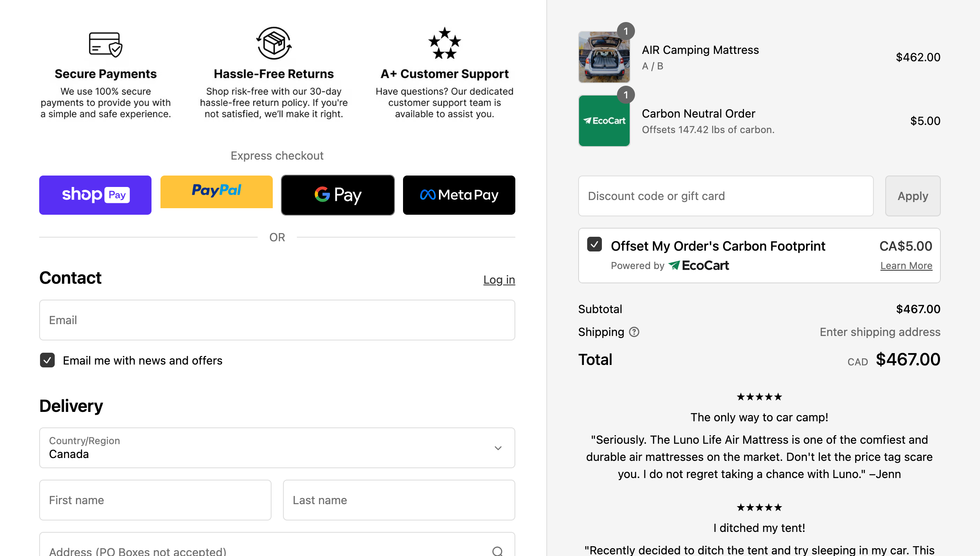Uncheck Email me with news and offers
Image resolution: width=980 pixels, height=556 pixels.
[x=47, y=360]
